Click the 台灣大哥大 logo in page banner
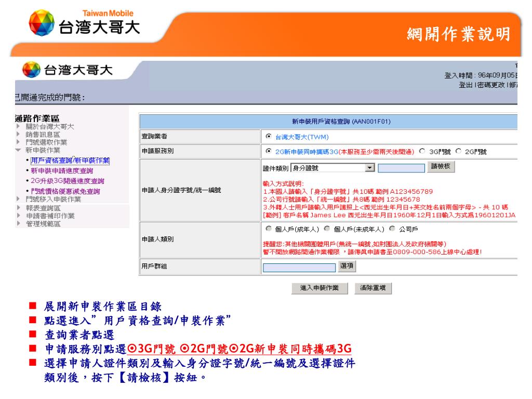Image resolution: width=532 pixels, height=399 pixels. [67, 70]
